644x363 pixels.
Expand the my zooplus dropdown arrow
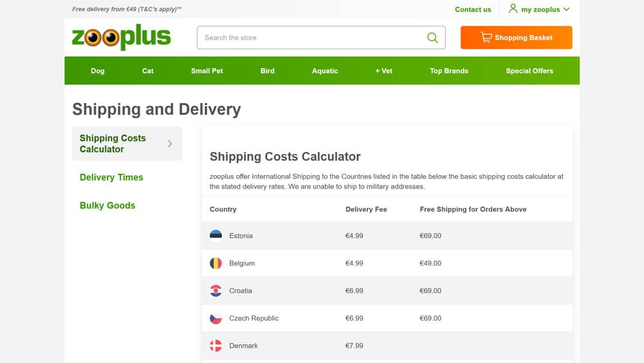(567, 10)
